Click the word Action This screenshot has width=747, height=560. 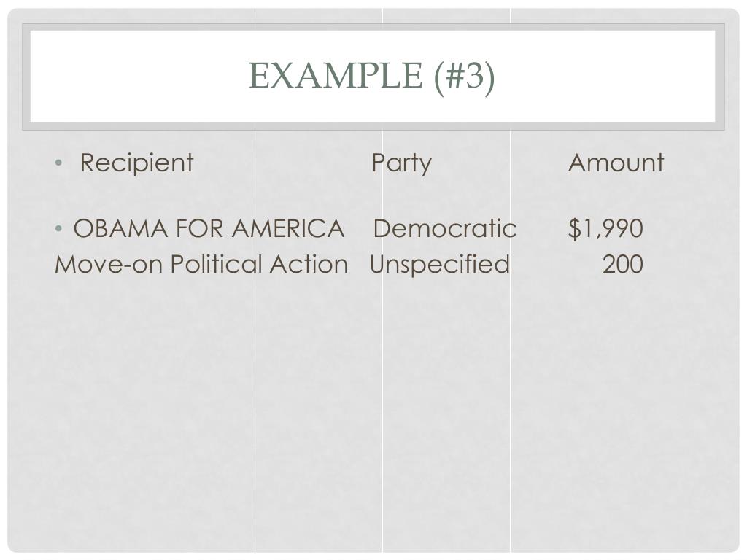point(309,264)
